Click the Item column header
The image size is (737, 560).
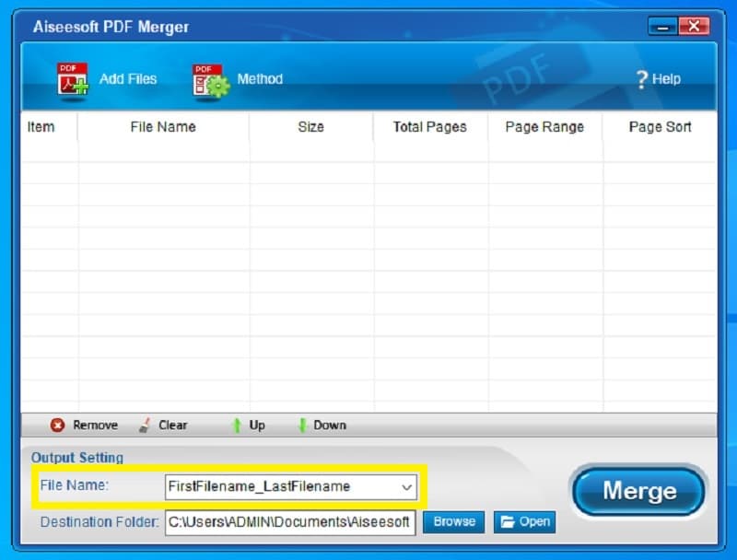click(x=41, y=127)
